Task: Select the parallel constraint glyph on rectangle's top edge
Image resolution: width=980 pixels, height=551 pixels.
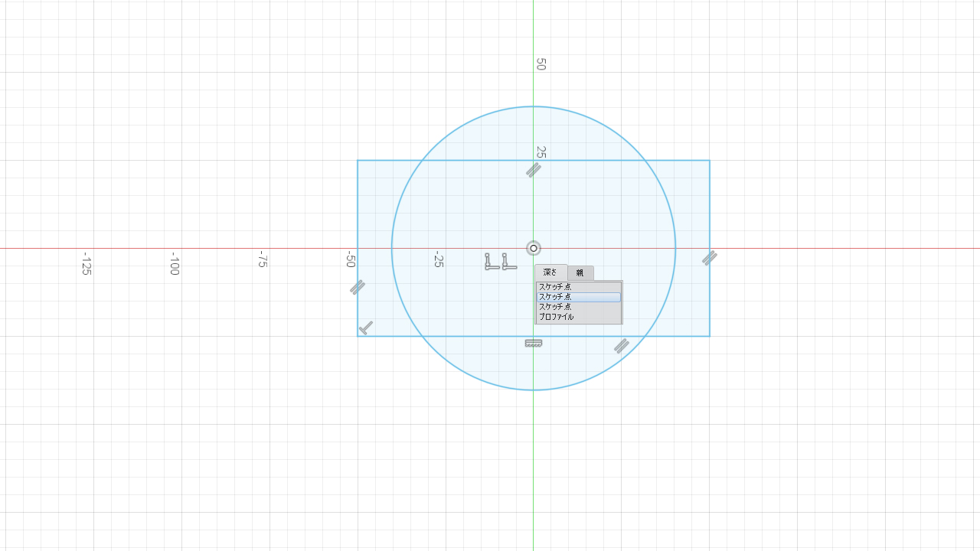Action: pyautogui.click(x=534, y=170)
